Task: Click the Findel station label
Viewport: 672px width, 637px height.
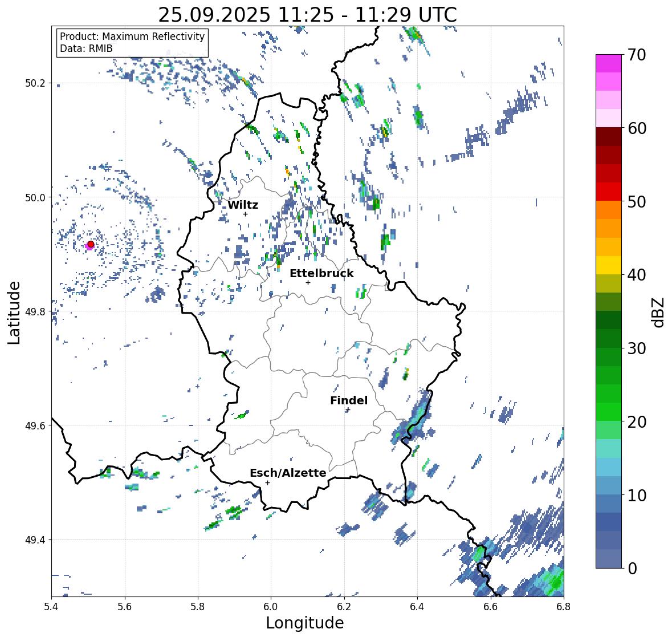Action: pyautogui.click(x=349, y=400)
